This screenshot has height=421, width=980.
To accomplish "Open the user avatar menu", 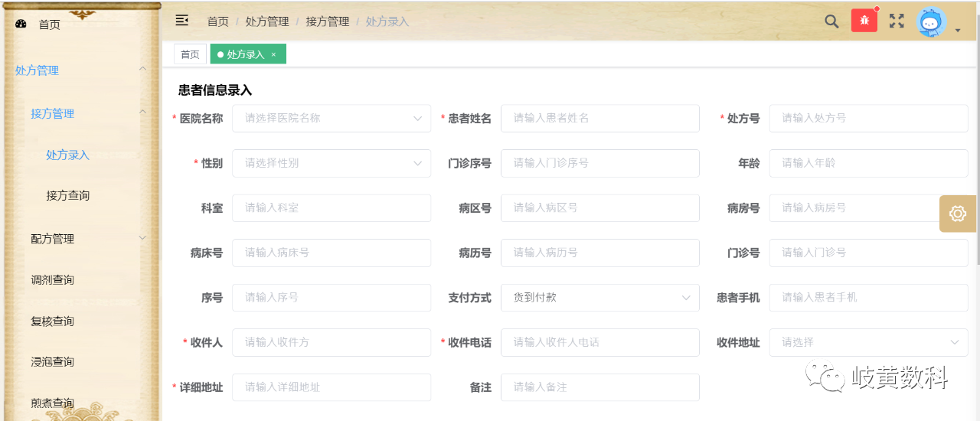I will point(933,22).
